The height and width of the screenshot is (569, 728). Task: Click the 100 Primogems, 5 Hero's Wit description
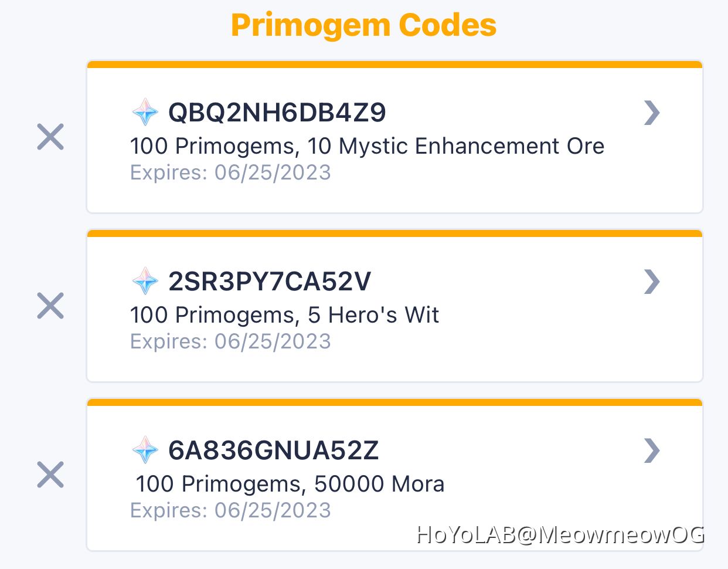click(284, 315)
